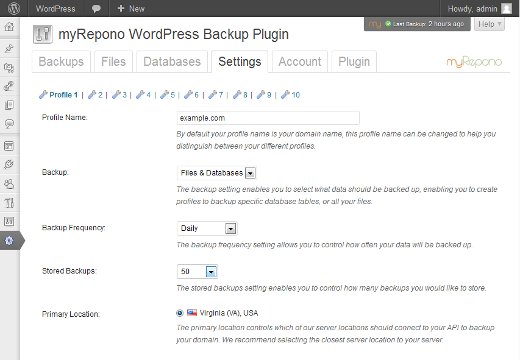Open the Account tab
Viewport: 520px width, 360px height.
(300, 62)
